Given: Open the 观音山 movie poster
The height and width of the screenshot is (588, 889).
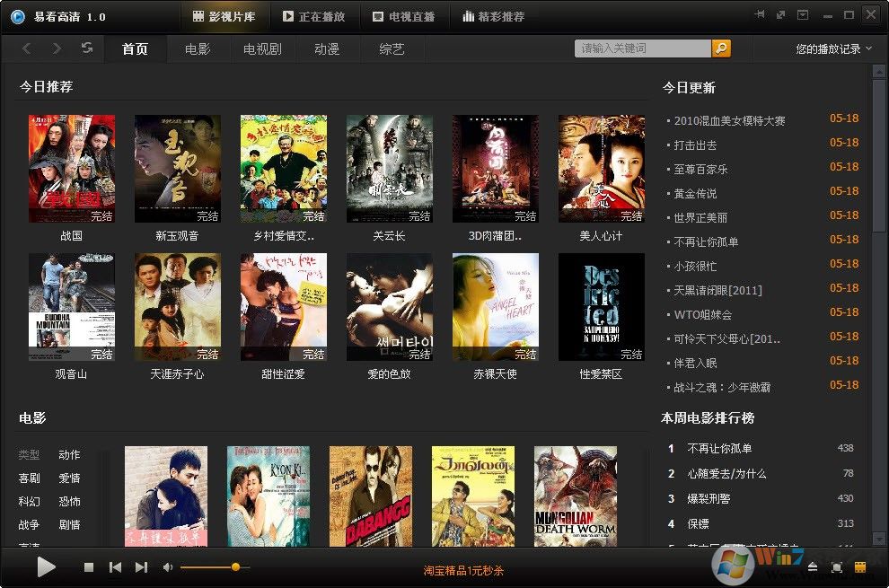Looking at the screenshot, I should coord(72,307).
